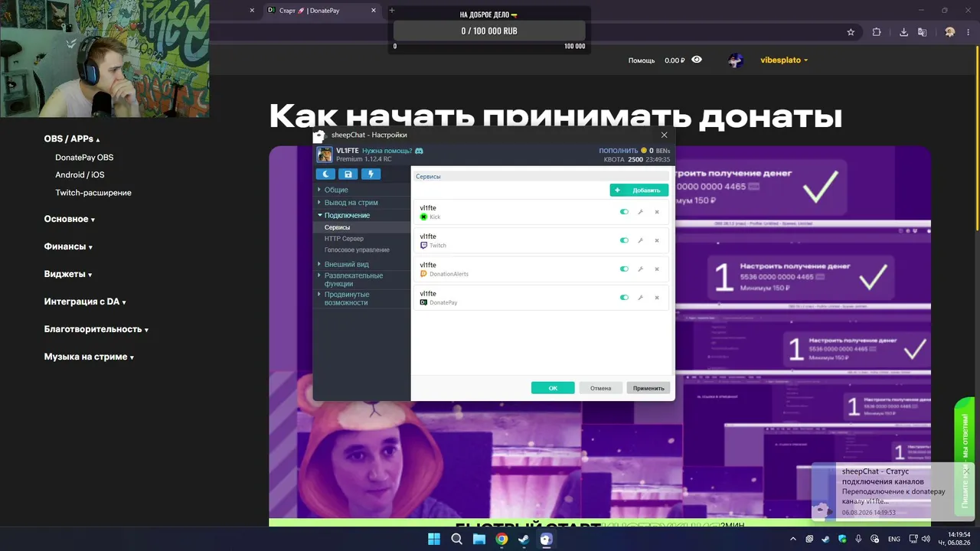Open Twitch-расширение in the site sidebar
This screenshot has height=551, width=980.
93,193
